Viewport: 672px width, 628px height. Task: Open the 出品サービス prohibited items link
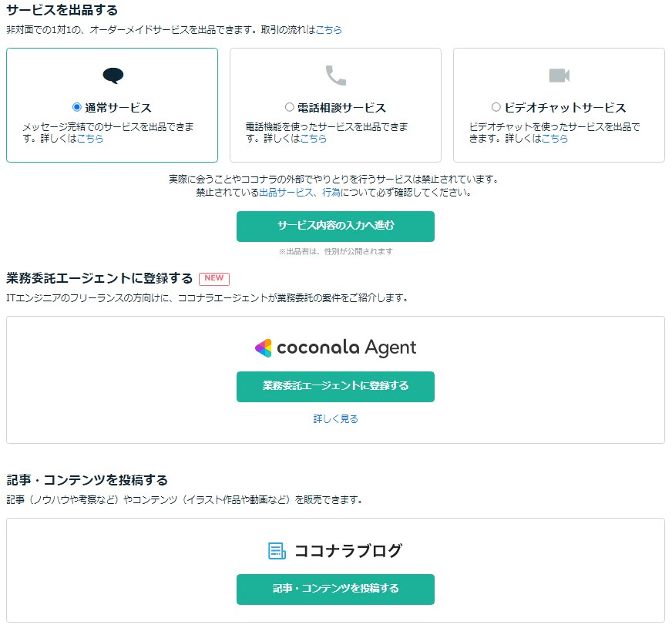tap(286, 193)
